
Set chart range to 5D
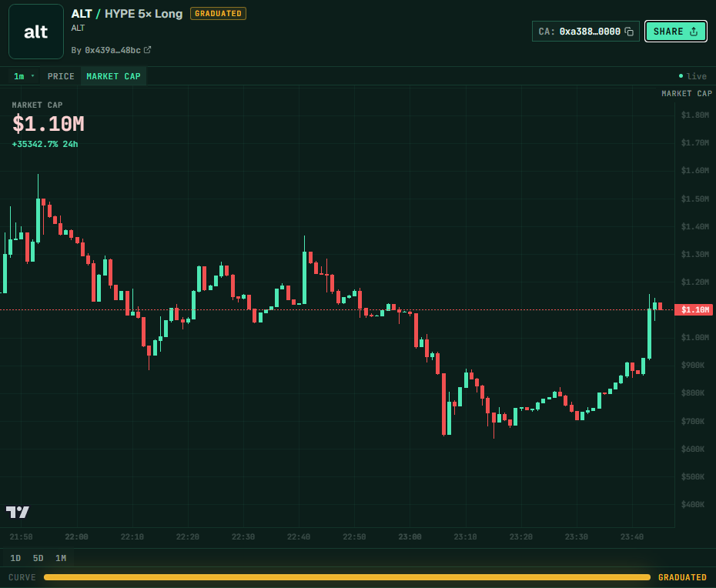(38, 558)
